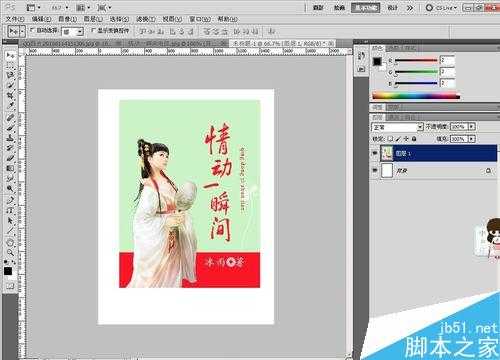Select the Gradient tool
500x360 pixels.
click(x=10, y=168)
